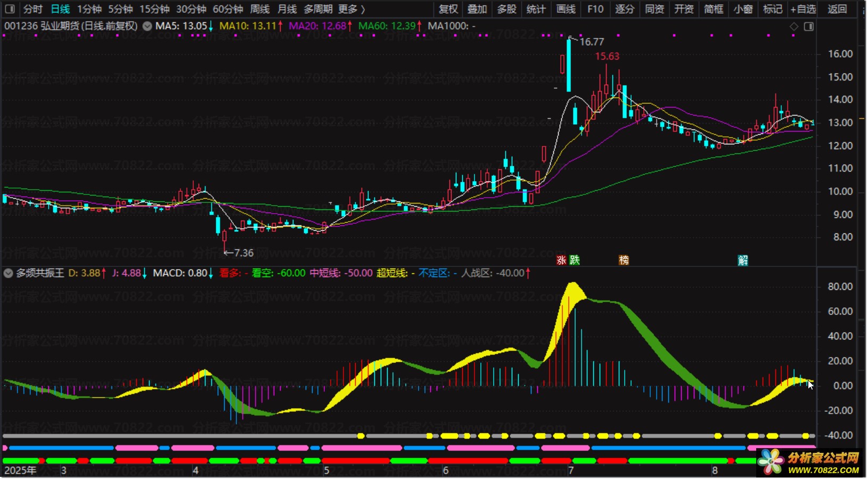Click the red 涨 event marker icon
The height and width of the screenshot is (479, 868).
pyautogui.click(x=561, y=260)
